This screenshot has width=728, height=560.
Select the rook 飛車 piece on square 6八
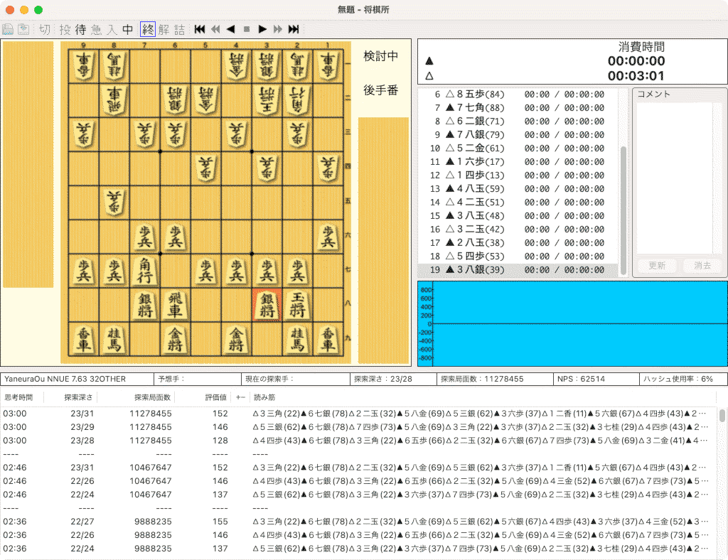point(175,305)
